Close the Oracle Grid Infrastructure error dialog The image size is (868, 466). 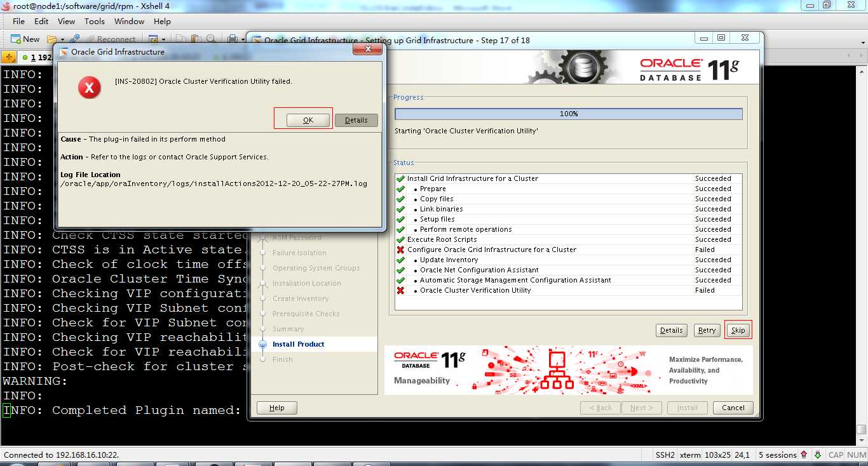coord(367,50)
